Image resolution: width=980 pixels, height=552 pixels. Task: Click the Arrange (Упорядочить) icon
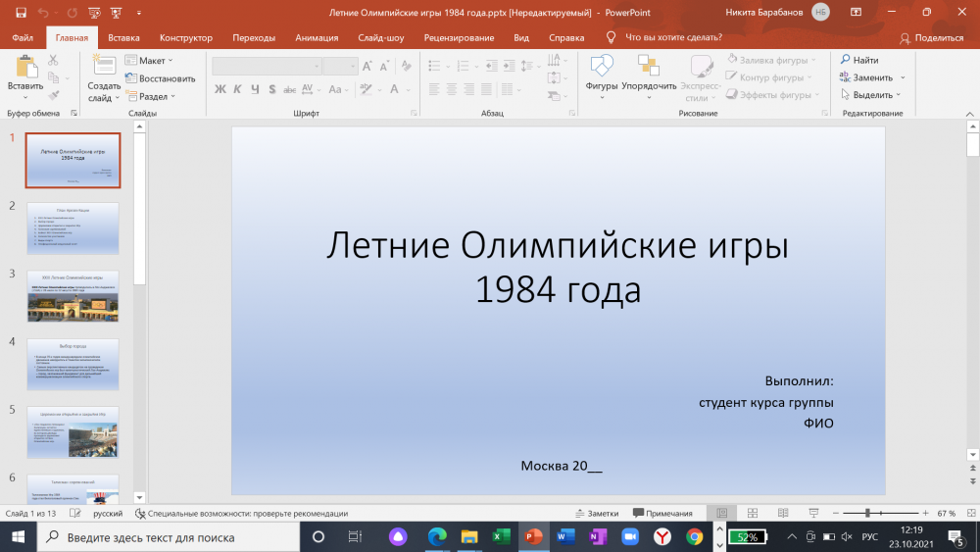[648, 67]
